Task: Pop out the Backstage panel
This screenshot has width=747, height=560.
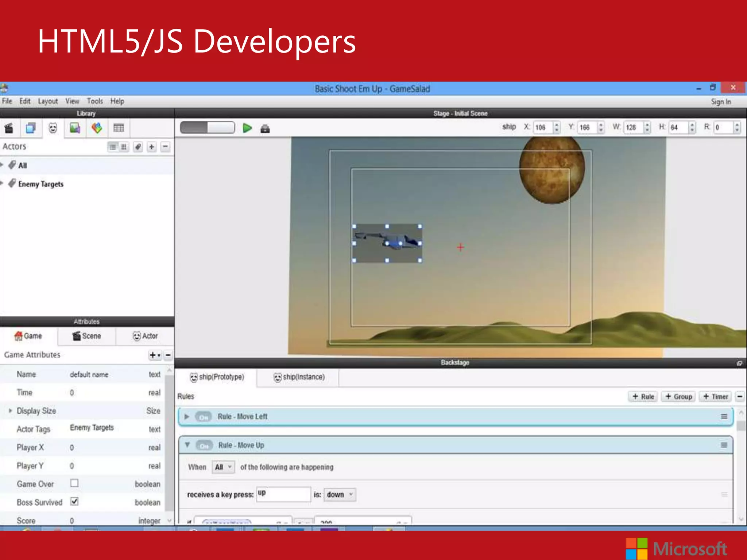Action: [x=739, y=363]
